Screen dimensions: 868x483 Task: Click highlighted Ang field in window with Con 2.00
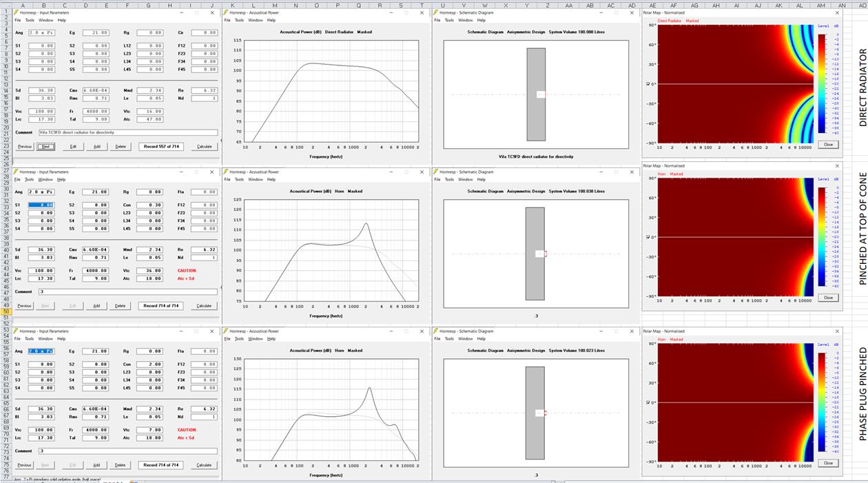coord(41,351)
